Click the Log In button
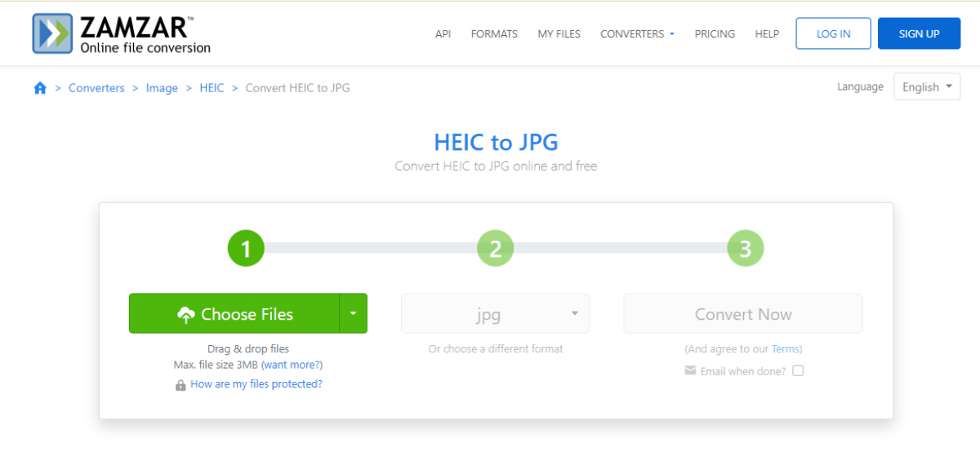Screen dimensions: 980x452 (833, 33)
